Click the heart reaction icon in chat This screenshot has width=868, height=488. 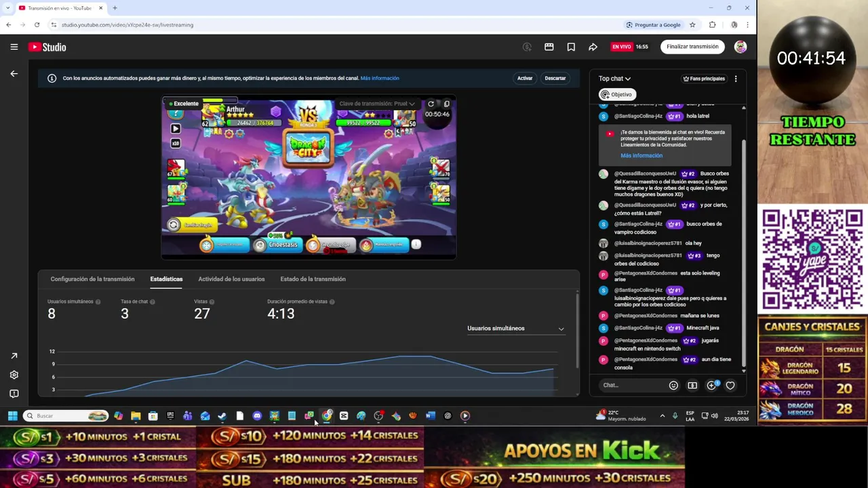point(730,385)
